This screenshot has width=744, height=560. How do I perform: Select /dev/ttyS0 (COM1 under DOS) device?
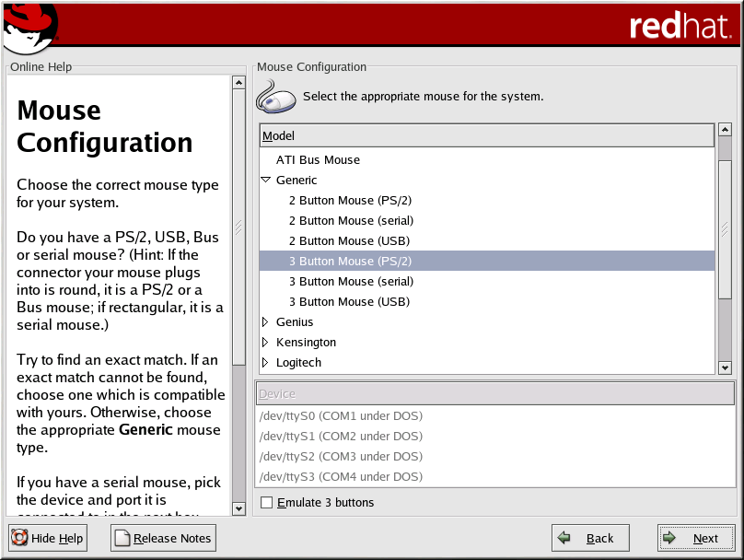point(341,416)
